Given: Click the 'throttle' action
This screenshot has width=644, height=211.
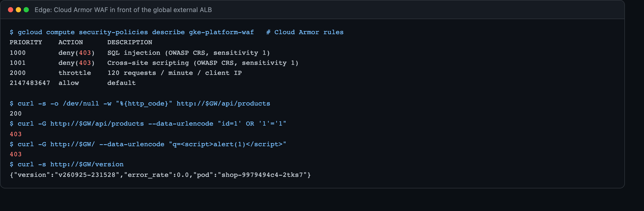Looking at the screenshot, I should pos(75,73).
